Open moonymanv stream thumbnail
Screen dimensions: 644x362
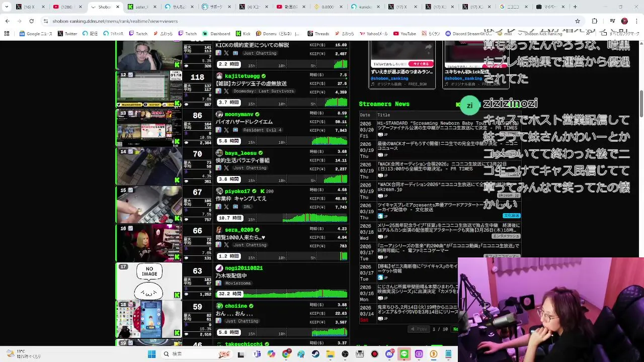click(149, 128)
